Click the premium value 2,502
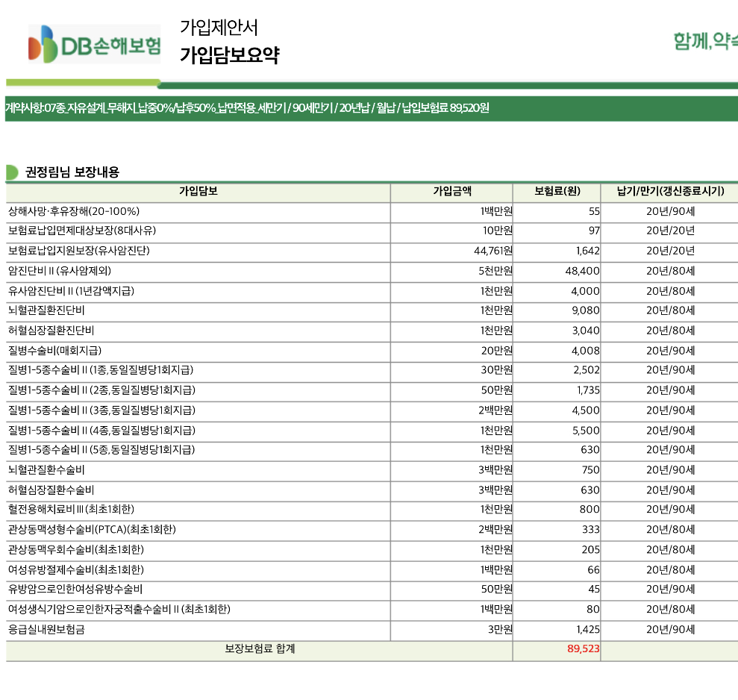738x700 pixels. pyautogui.click(x=587, y=370)
